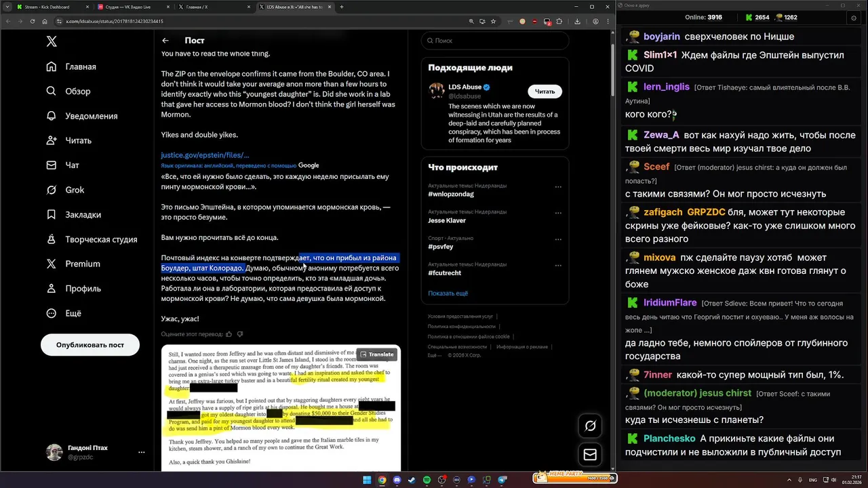Expand the Ещё more menu
The height and width of the screenshot is (488, 868).
coord(63,313)
